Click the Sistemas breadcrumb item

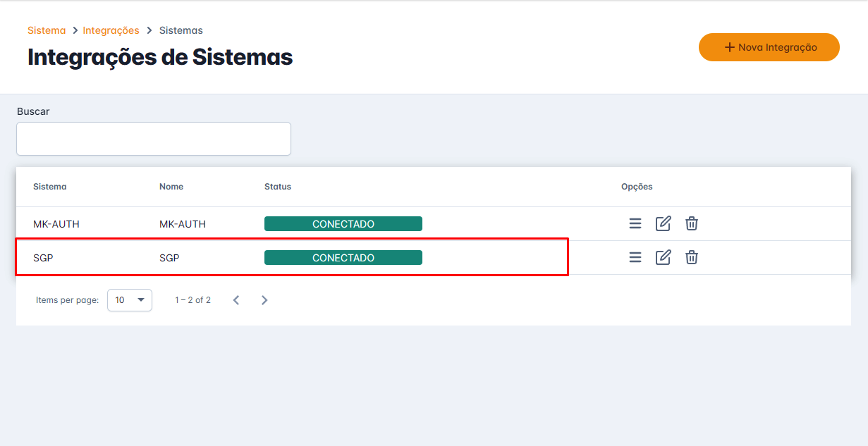pyautogui.click(x=181, y=30)
